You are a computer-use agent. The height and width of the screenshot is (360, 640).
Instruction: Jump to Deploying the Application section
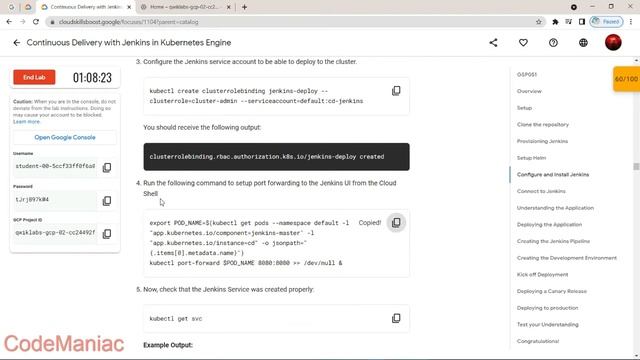(x=549, y=224)
